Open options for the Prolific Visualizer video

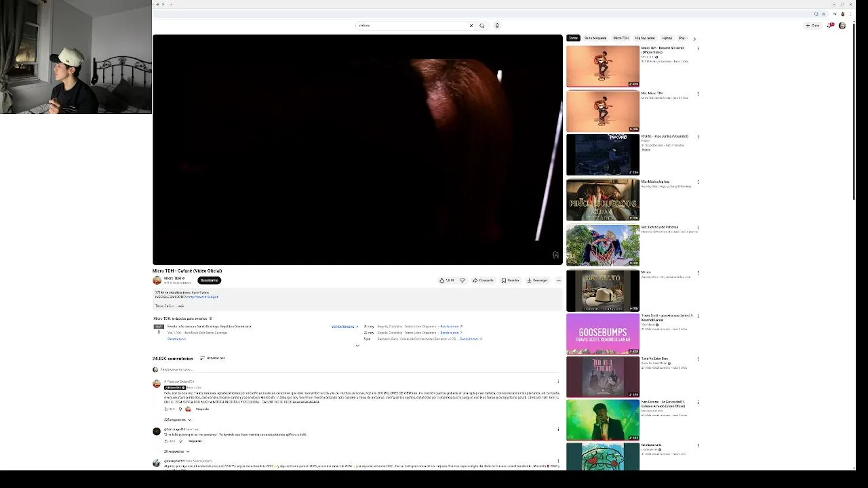point(698,136)
